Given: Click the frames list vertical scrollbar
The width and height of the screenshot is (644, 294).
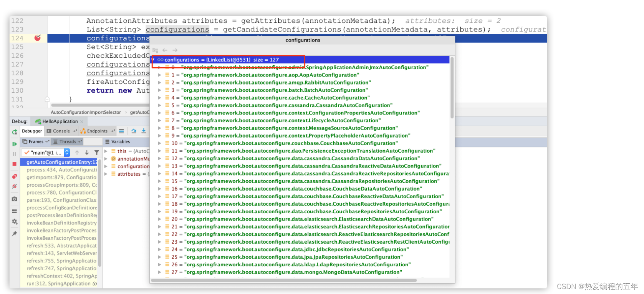Looking at the screenshot, I should coord(100,213).
